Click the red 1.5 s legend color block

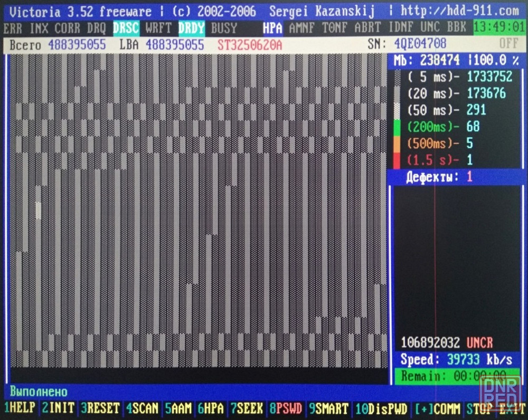click(397, 160)
